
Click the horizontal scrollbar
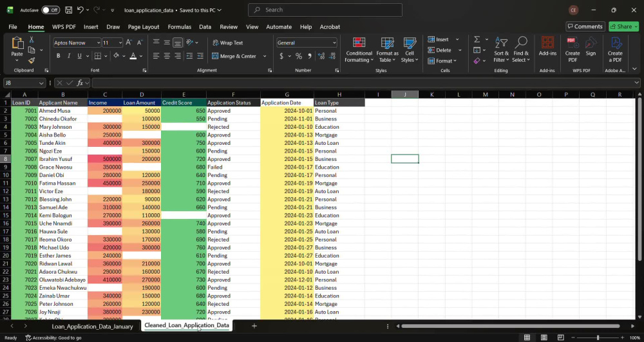[510, 326]
